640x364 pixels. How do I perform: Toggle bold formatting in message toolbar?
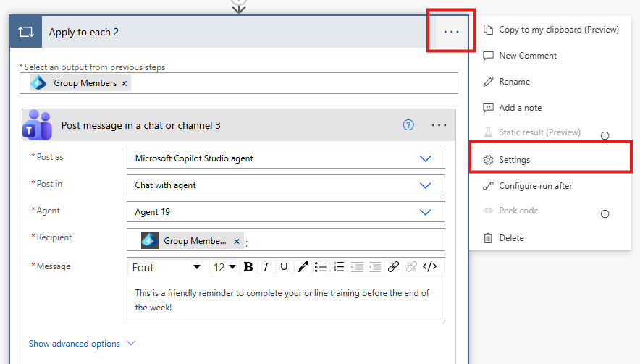click(x=248, y=267)
